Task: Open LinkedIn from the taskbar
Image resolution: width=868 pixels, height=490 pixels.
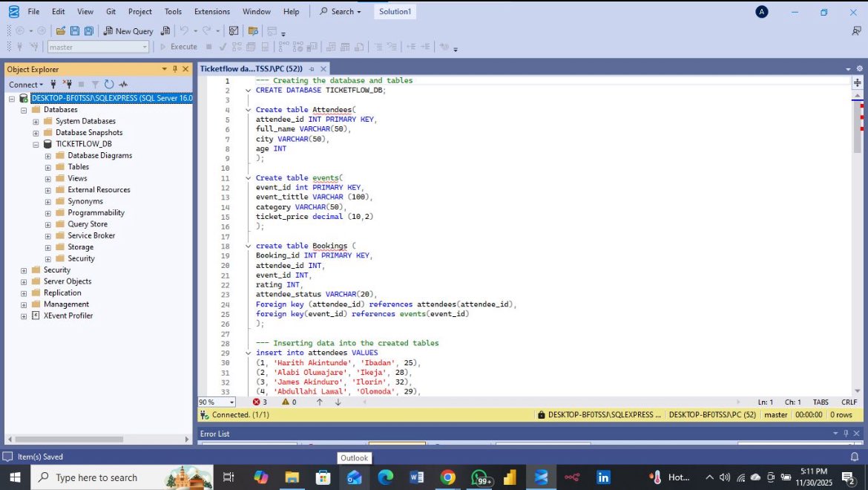Action: tap(603, 477)
